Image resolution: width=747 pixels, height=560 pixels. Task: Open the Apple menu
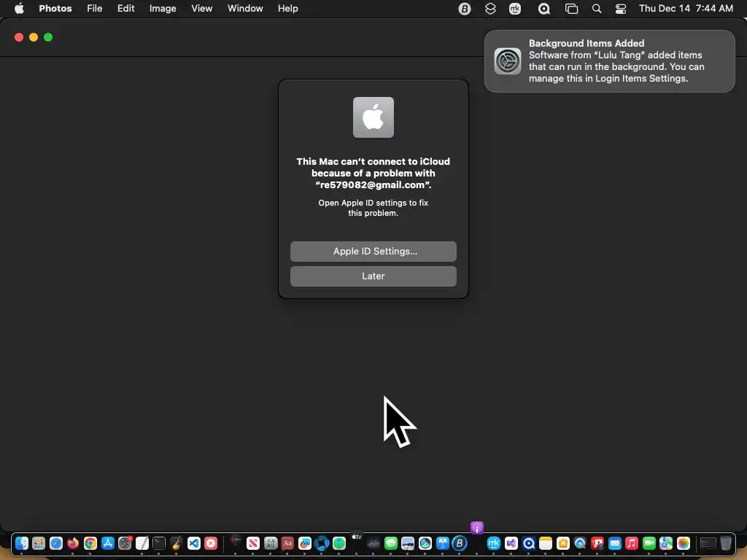[x=19, y=9]
